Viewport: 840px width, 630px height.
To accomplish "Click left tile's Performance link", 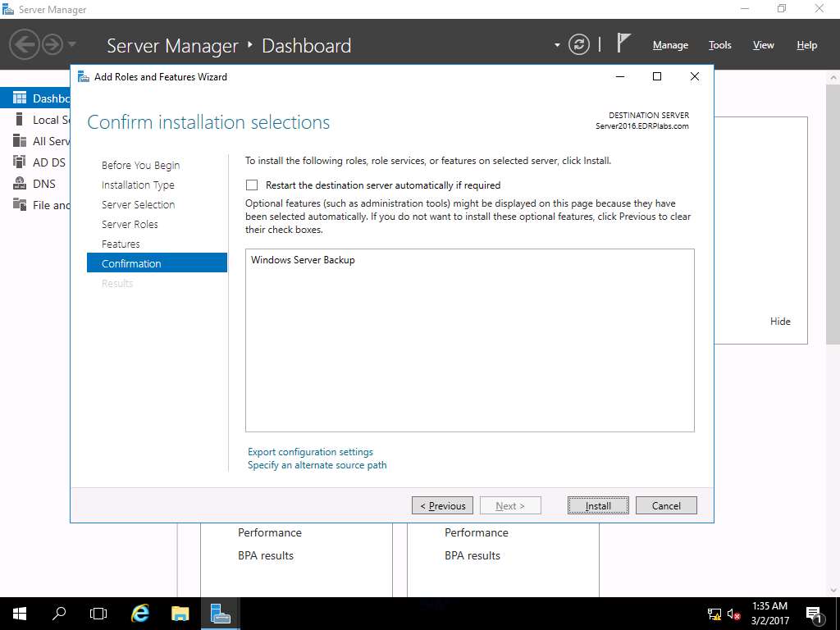I will 269,532.
